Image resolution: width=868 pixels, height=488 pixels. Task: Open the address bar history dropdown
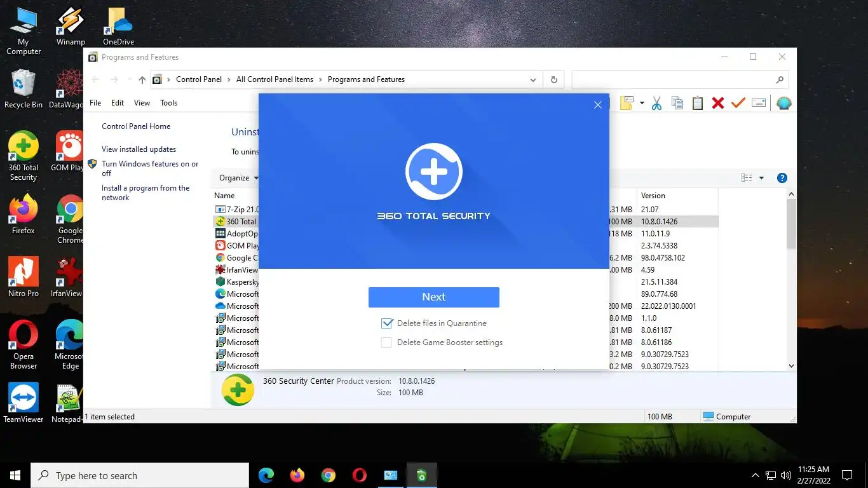point(532,80)
